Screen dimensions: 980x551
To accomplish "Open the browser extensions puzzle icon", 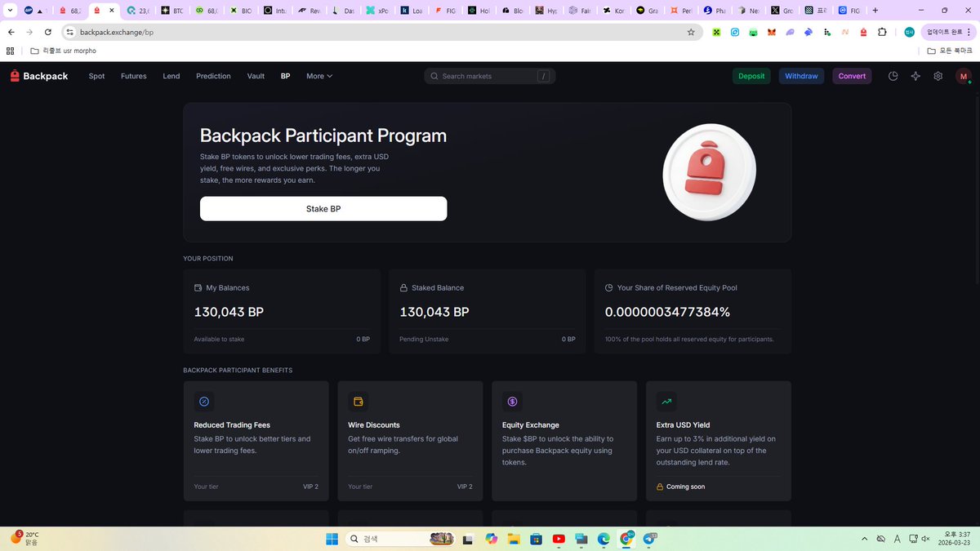I will coord(882,32).
